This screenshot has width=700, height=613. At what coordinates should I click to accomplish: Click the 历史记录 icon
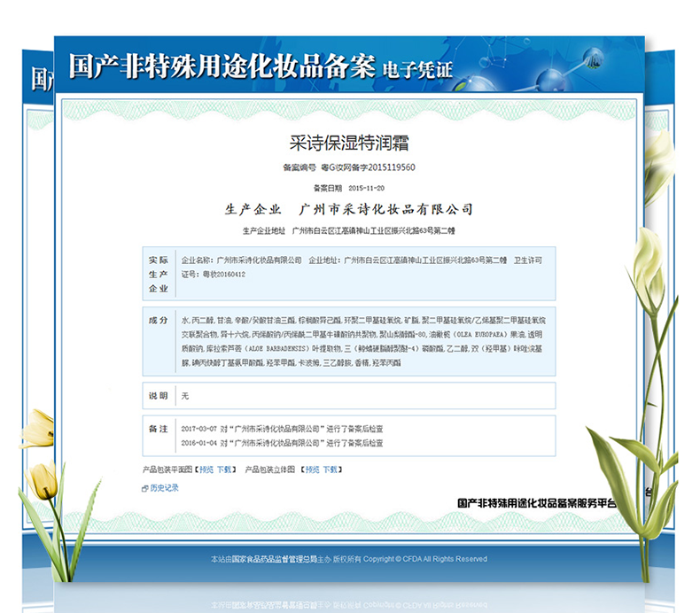pyautogui.click(x=144, y=489)
